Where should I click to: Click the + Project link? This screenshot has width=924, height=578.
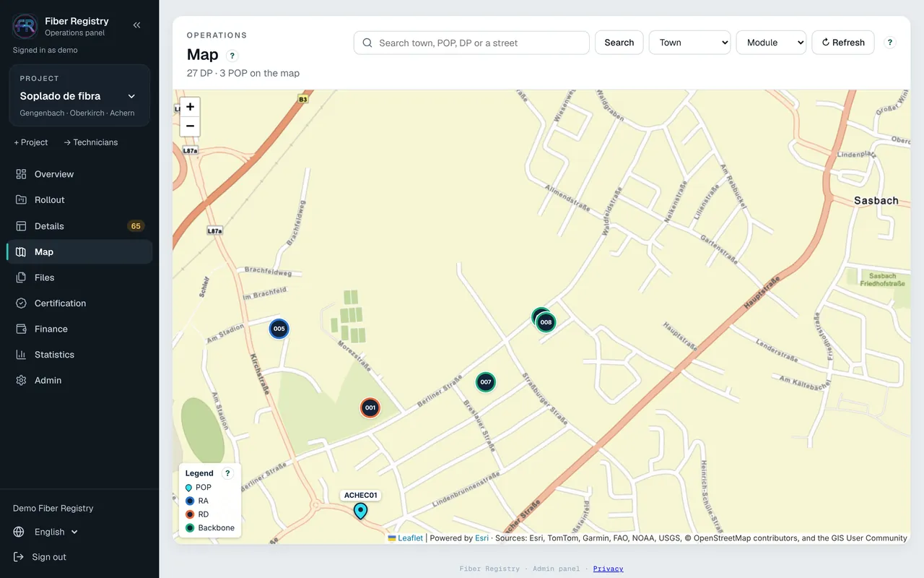click(31, 142)
